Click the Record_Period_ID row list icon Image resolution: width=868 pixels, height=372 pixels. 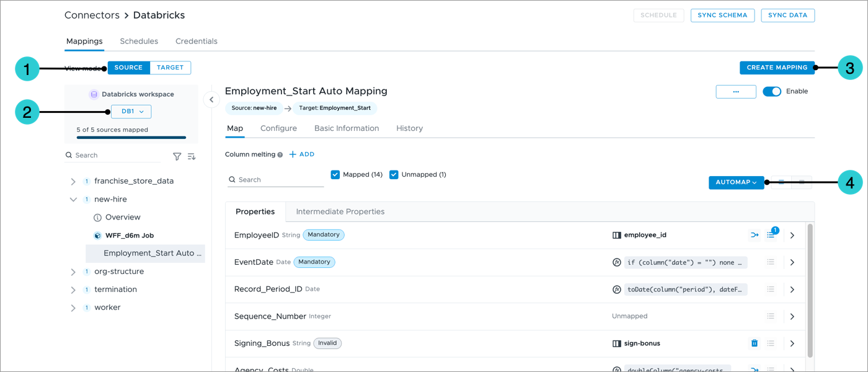coord(771,290)
